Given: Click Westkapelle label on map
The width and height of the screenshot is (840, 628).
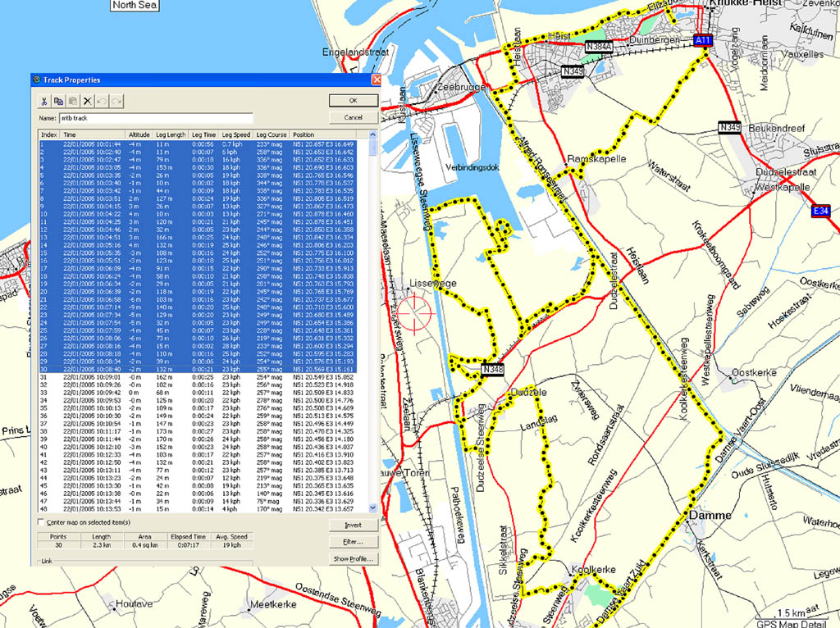Looking at the screenshot, I should coord(782,188).
